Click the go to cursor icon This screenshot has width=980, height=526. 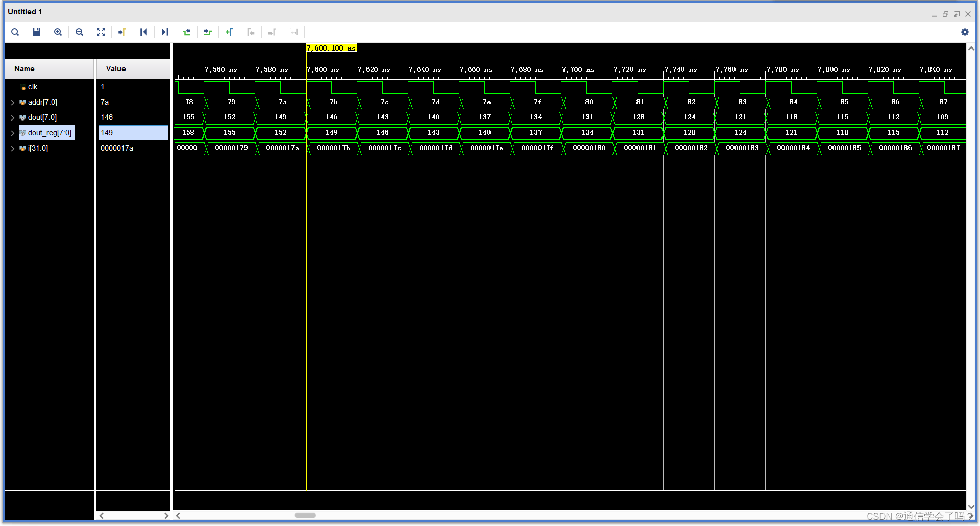click(122, 32)
